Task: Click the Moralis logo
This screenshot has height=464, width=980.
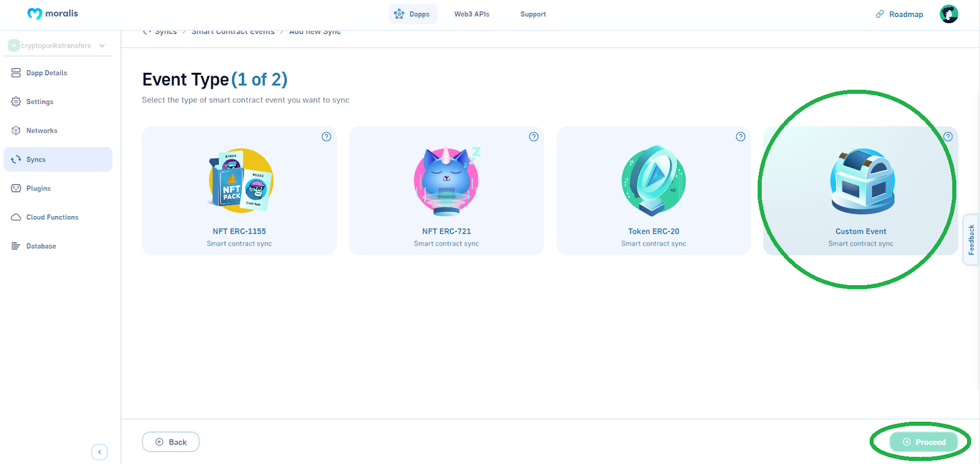Action: point(53,13)
